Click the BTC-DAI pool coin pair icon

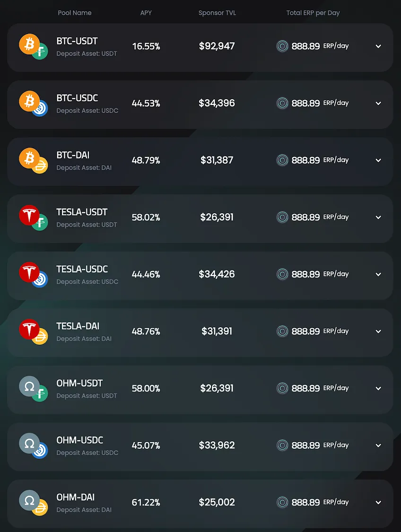tap(33, 160)
